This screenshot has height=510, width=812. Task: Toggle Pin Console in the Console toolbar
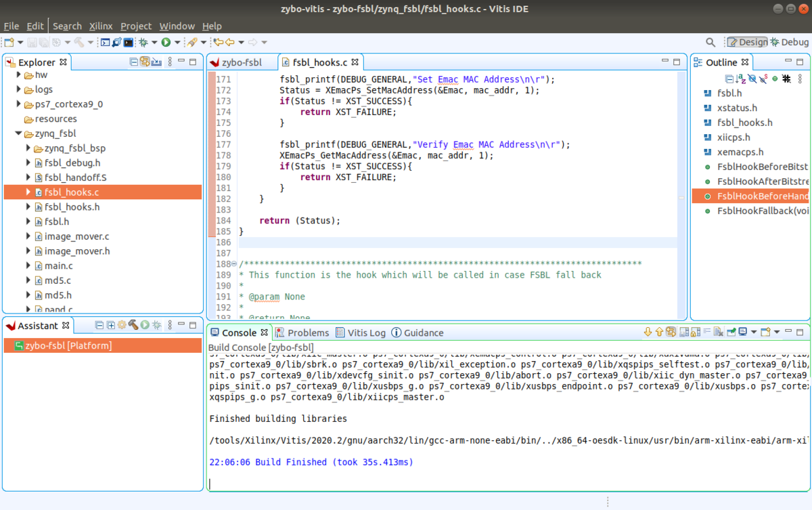coord(731,331)
